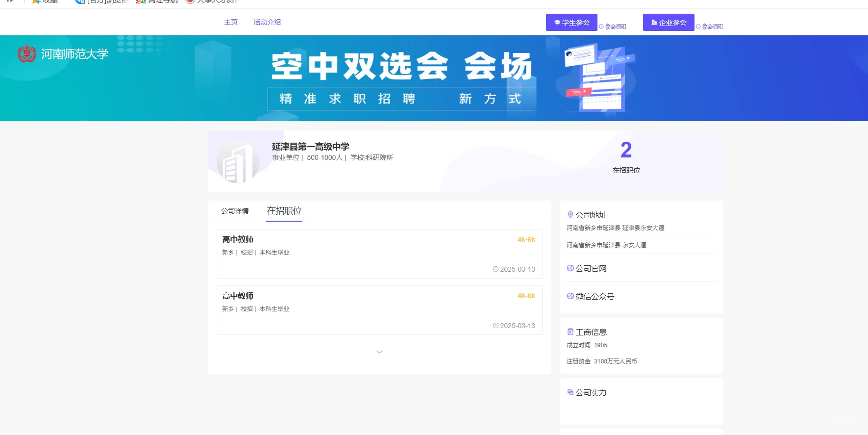Switch to the 公司详情 tab
The width and height of the screenshot is (868, 435).
(235, 211)
